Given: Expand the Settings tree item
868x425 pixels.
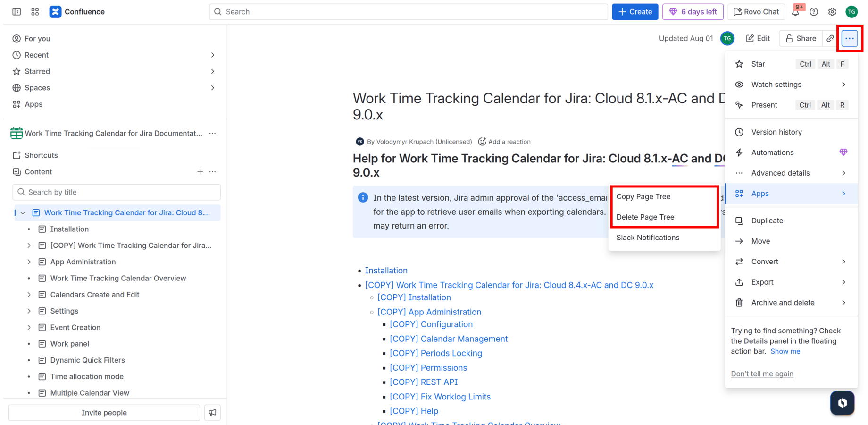Looking at the screenshot, I should tap(29, 311).
